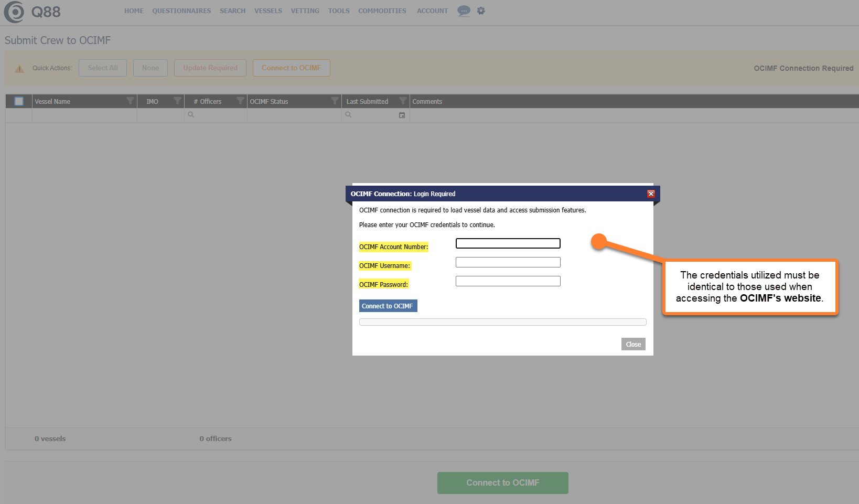Open the Last Submitted calendar picker icon
This screenshot has width=859, height=504.
click(402, 115)
